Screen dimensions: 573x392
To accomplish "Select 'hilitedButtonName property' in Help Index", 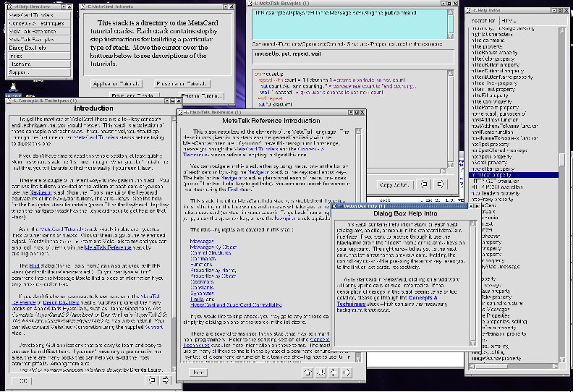I will (502, 77).
